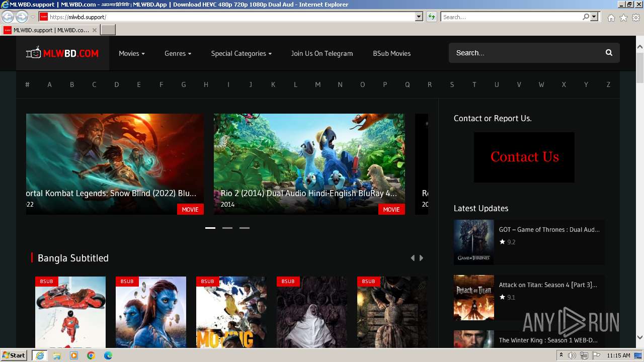Open GOT – Game of Thrones update

[x=549, y=230]
